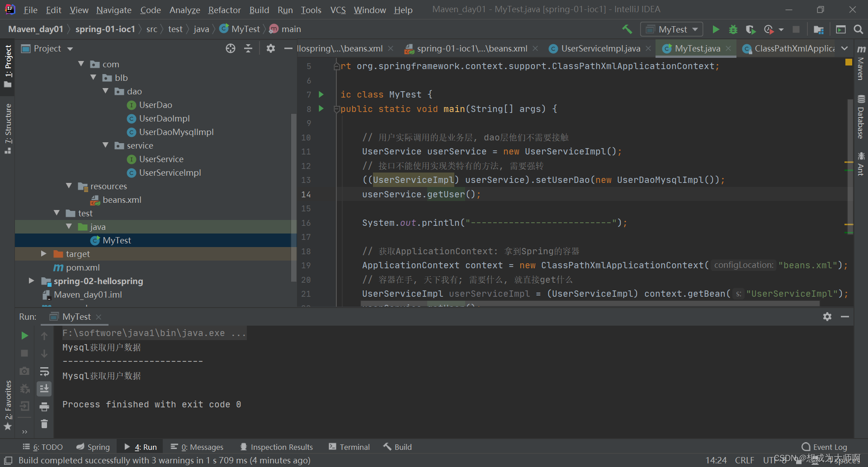Collapse the service package folder

(106, 145)
